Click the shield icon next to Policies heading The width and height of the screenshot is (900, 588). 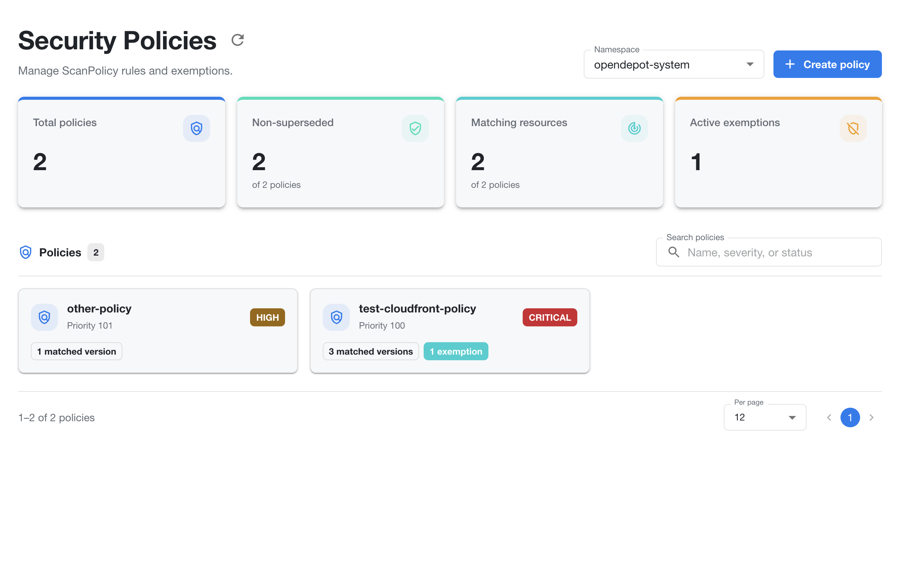pos(26,252)
